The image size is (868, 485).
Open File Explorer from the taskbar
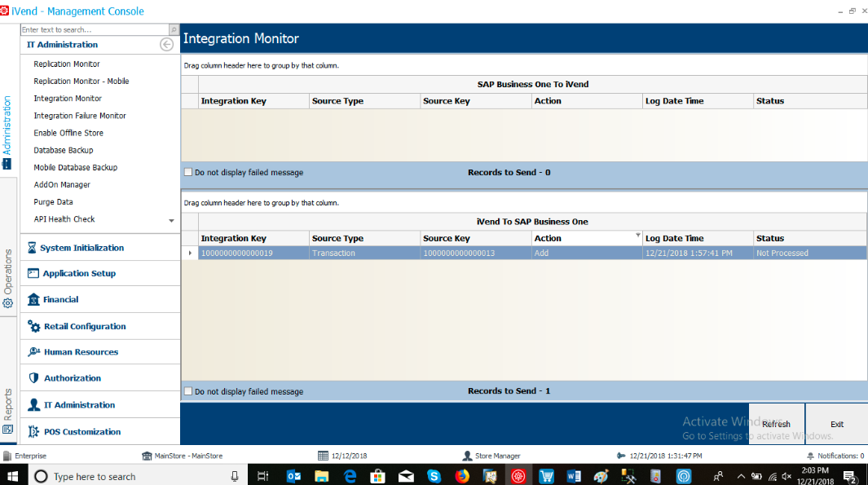click(322, 476)
